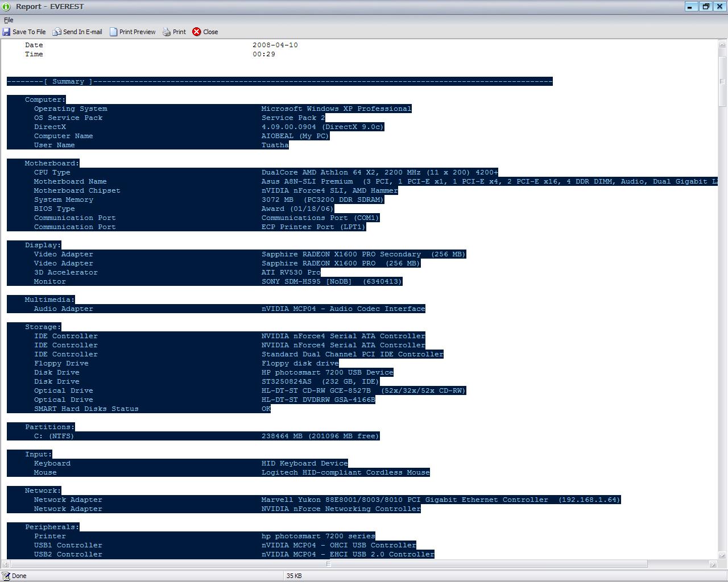Open the File menu
The height and width of the screenshot is (582, 728).
(9, 20)
